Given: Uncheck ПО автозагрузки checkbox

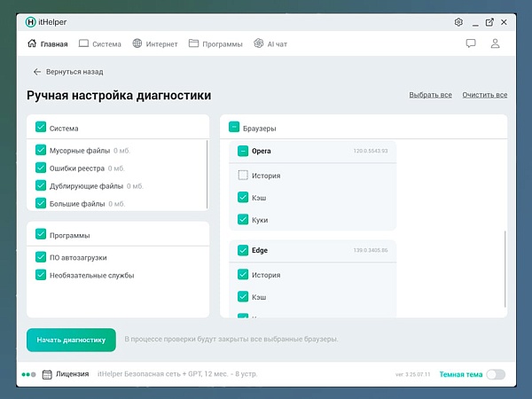Looking at the screenshot, I should (41, 257).
